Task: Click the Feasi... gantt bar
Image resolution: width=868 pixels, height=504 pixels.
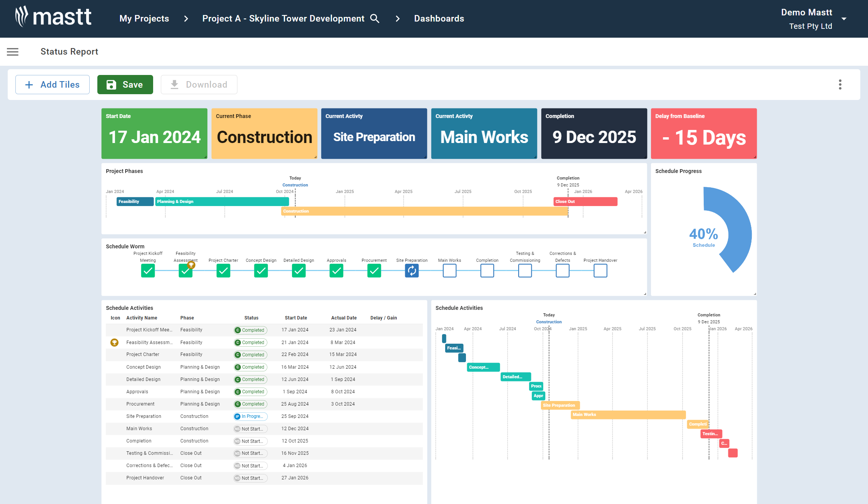Action: 454,348
